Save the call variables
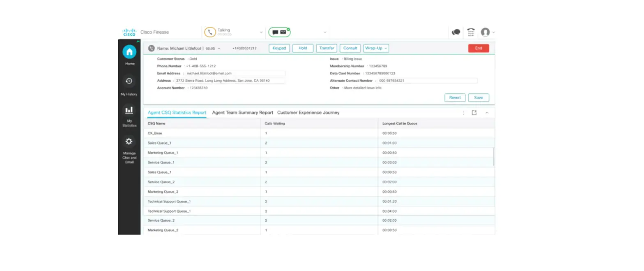 coord(478,98)
